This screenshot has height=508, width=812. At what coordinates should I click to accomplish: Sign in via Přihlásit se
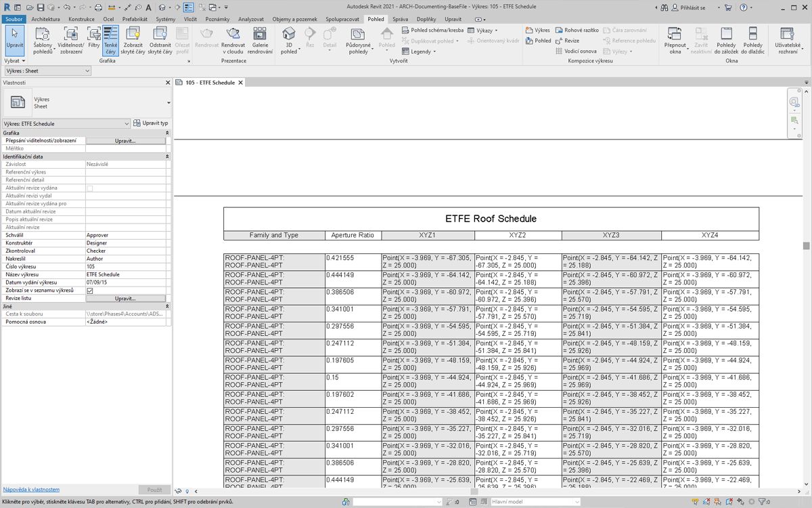690,7
